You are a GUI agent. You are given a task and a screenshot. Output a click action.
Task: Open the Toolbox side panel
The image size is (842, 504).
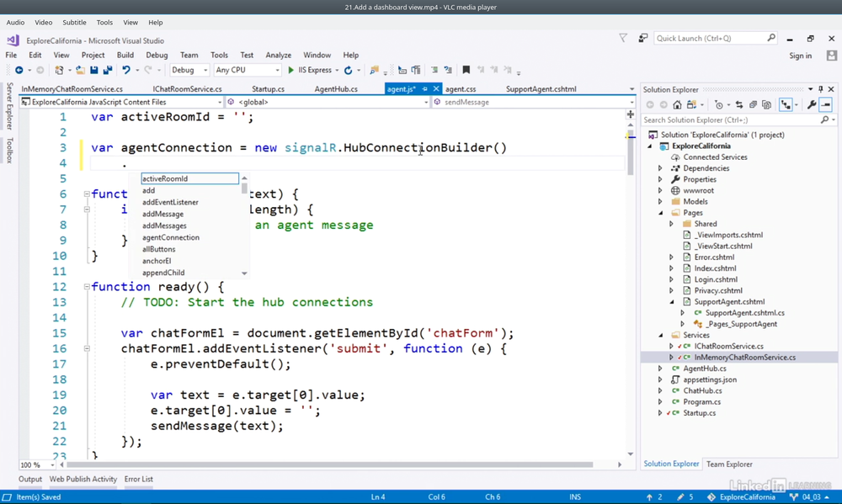[x=9, y=151]
